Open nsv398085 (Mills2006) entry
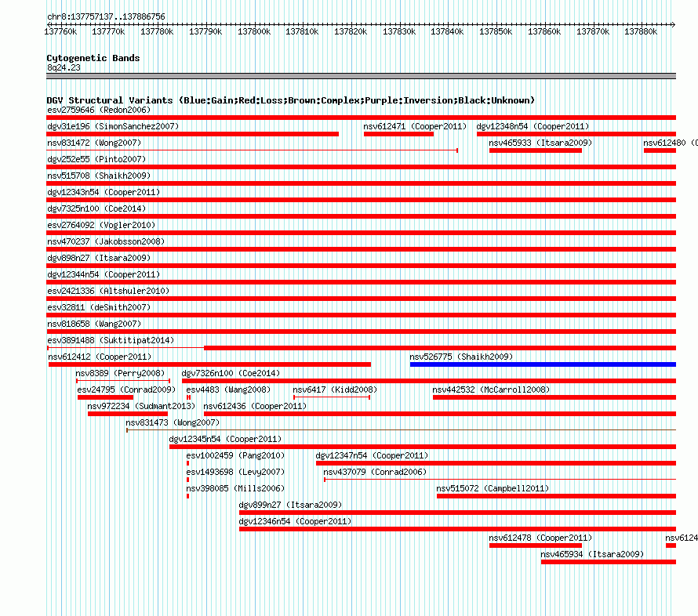Image resolution: width=698 pixels, height=616 pixels. point(235,488)
